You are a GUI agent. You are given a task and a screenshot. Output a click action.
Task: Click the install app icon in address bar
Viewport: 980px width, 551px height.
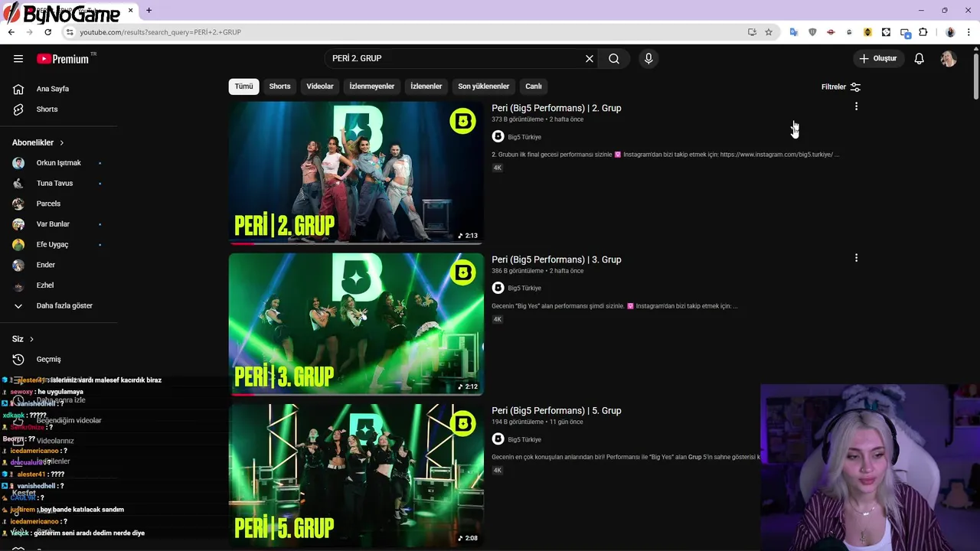click(752, 32)
